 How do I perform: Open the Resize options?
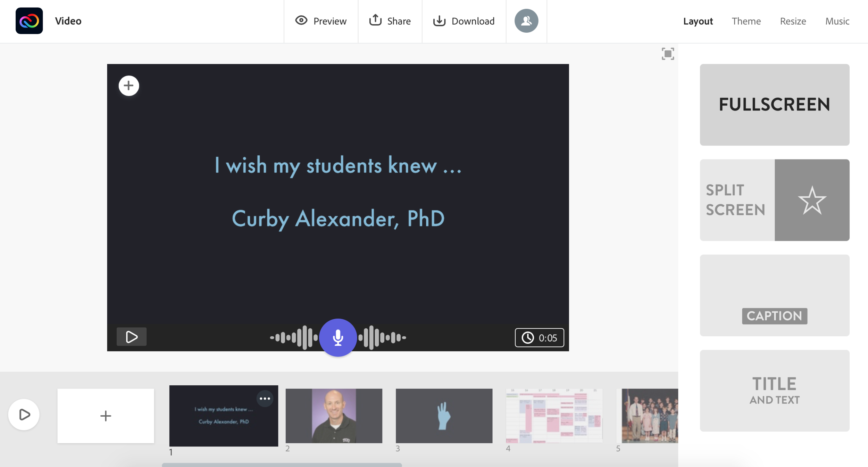pyautogui.click(x=793, y=21)
